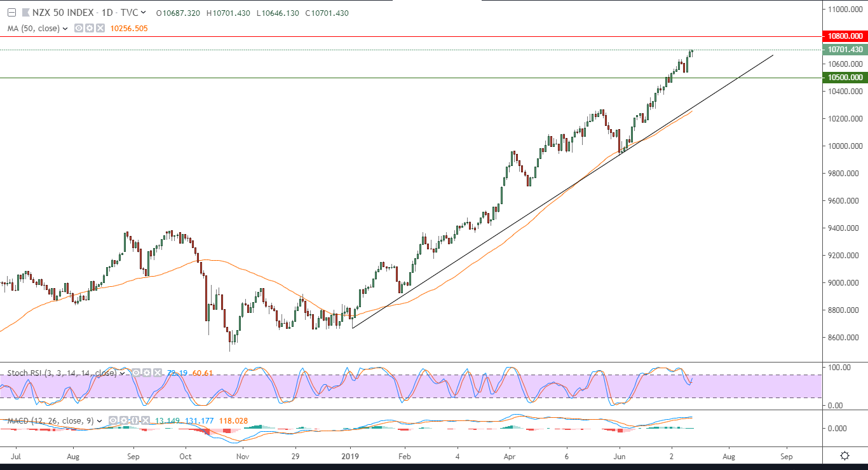Click the Low value L10646.130
Image resolution: width=868 pixels, height=470 pixels.
pos(278,13)
